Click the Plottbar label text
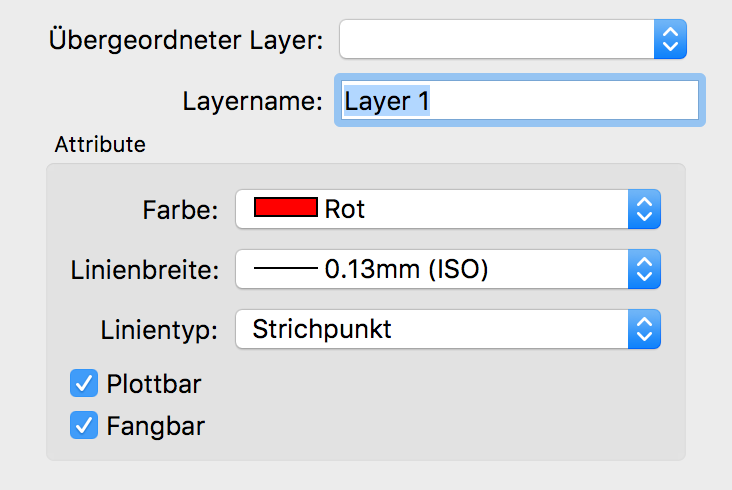This screenshot has height=490, width=732. coord(153,383)
